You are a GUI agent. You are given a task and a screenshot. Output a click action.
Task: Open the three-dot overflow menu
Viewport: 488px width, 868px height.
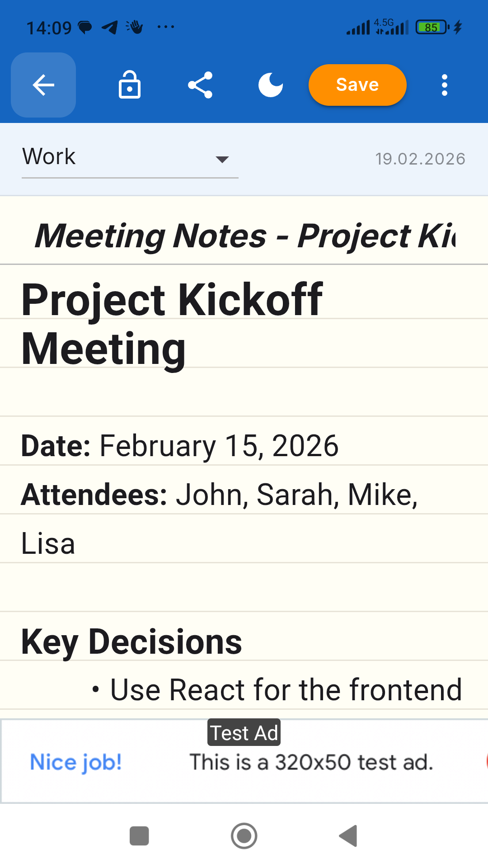[x=445, y=85]
